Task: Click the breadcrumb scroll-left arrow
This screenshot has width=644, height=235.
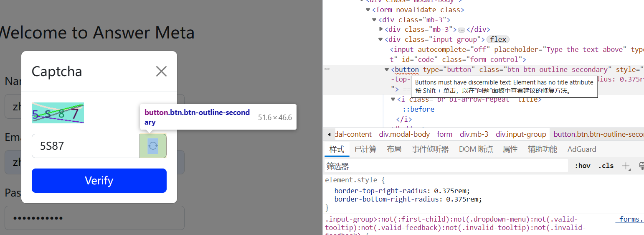Action: [329, 134]
